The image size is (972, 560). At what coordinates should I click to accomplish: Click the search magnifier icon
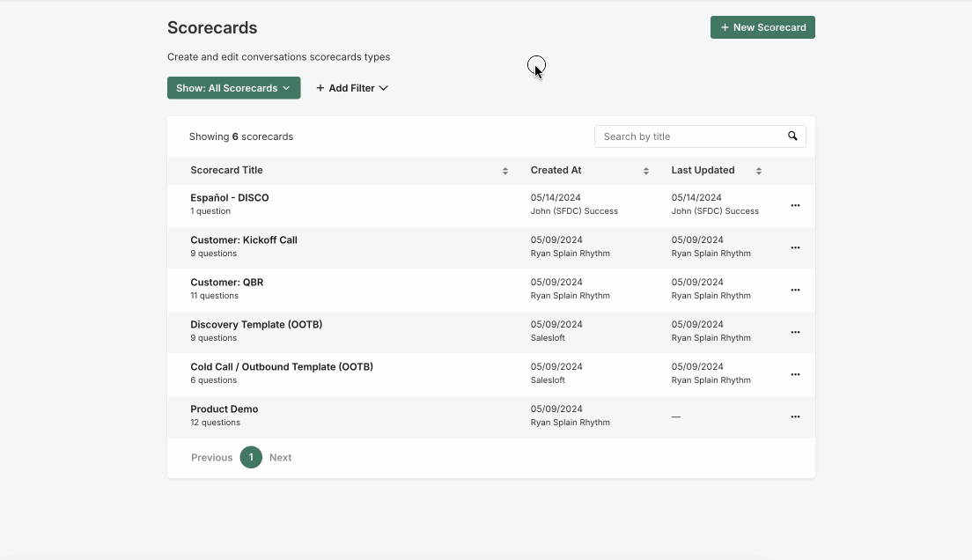792,136
